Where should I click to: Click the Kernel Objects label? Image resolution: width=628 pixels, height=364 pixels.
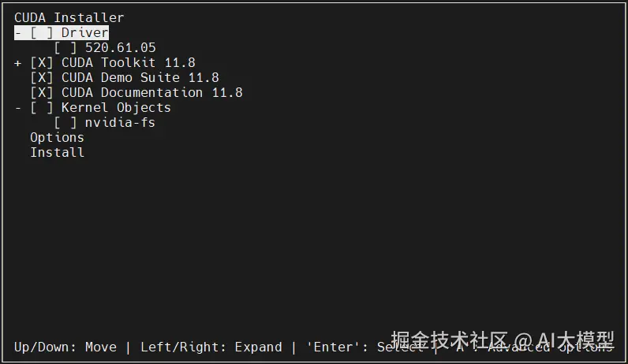[x=116, y=108]
